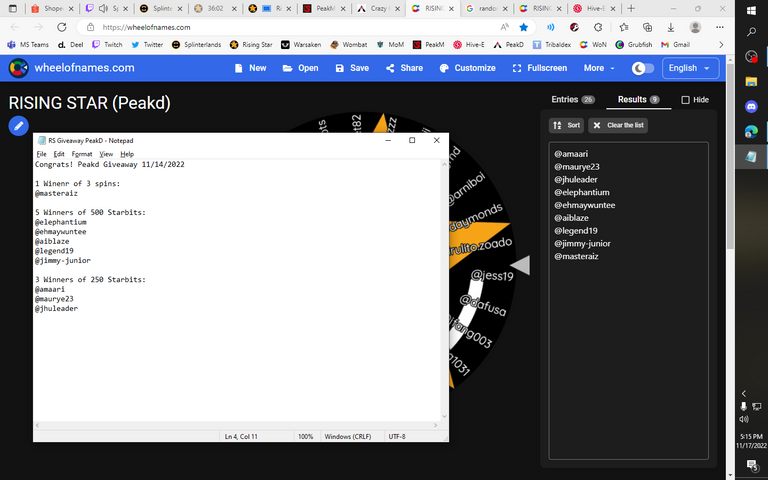Open the Tribaldex bookmark
Image resolution: width=768 pixels, height=480 pixels.
tap(552, 45)
